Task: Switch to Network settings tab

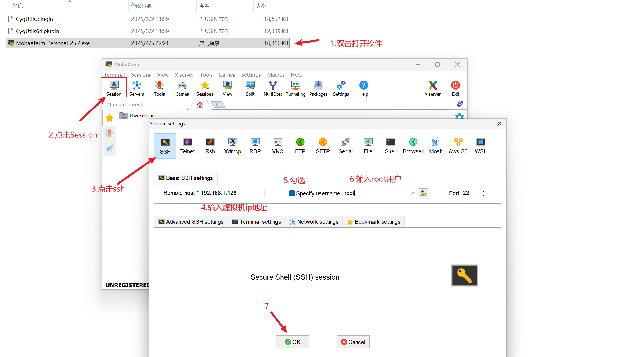Action: (314, 222)
